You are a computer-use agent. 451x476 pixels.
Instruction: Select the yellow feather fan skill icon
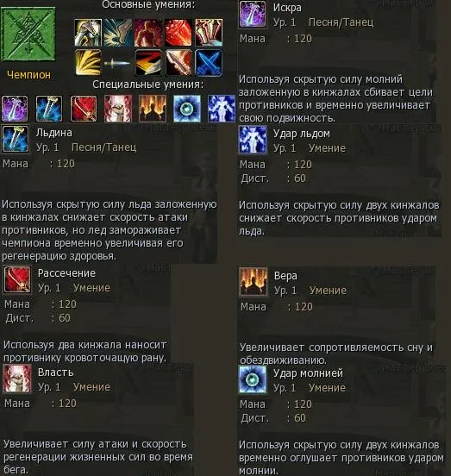[88, 63]
